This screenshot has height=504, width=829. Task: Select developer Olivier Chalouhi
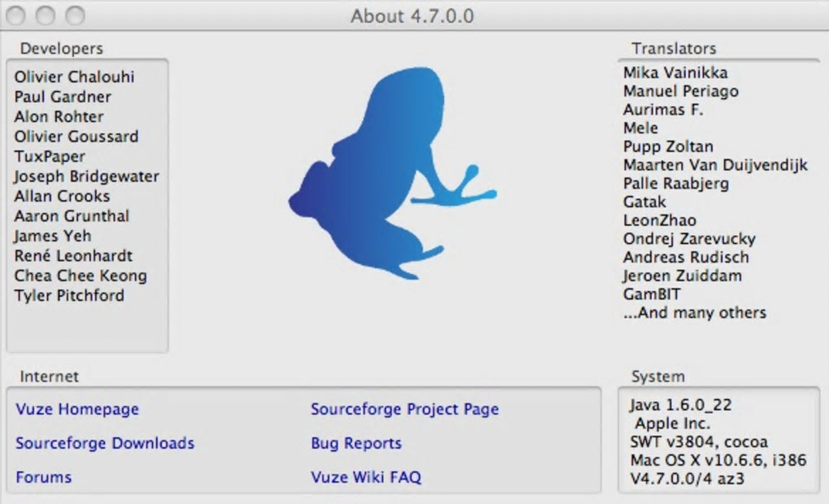click(74, 77)
